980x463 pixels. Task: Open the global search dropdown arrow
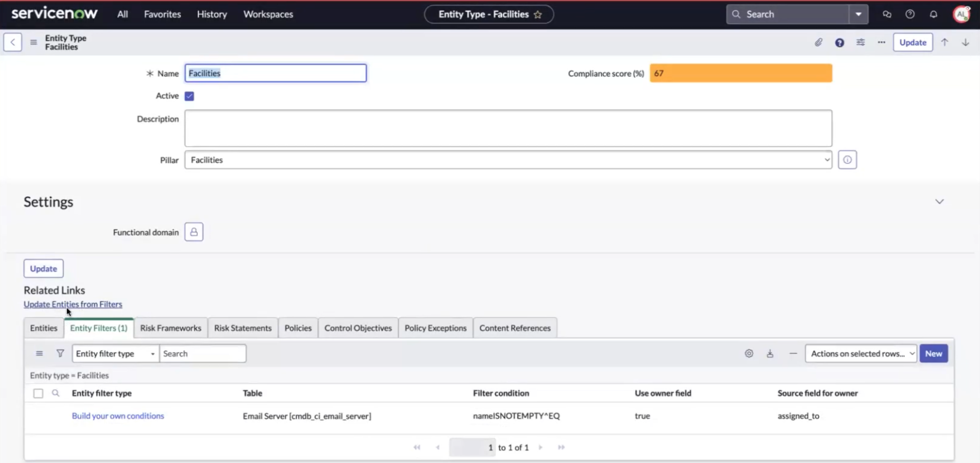pos(859,14)
